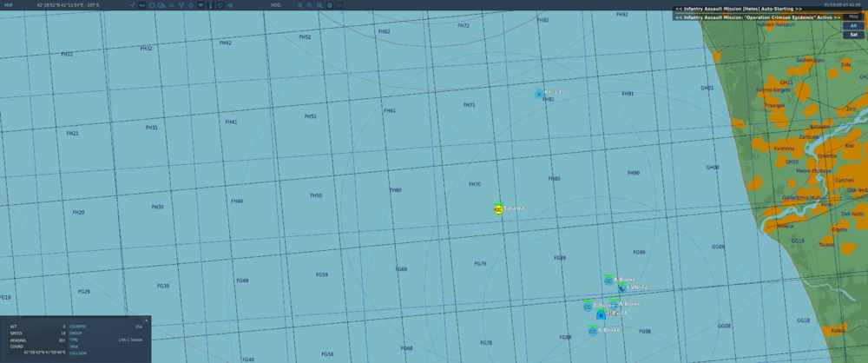Click the diamond target icon in the toolbar
868x363 pixels.
191,5
